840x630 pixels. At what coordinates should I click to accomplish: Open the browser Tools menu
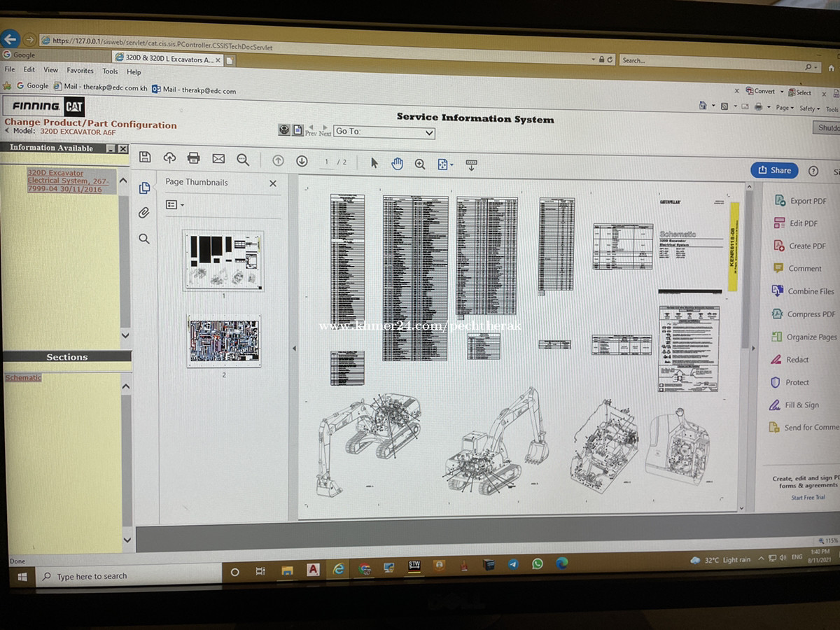coord(111,71)
